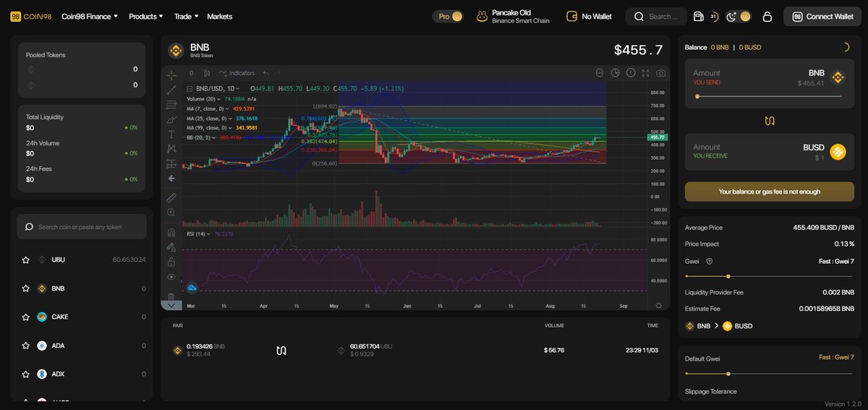Open the gas pump fee icon
The height and width of the screenshot is (410, 868).
click(698, 16)
